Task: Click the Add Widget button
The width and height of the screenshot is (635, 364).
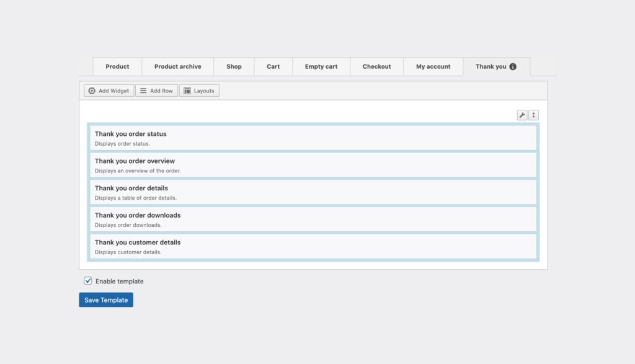Action: [109, 91]
